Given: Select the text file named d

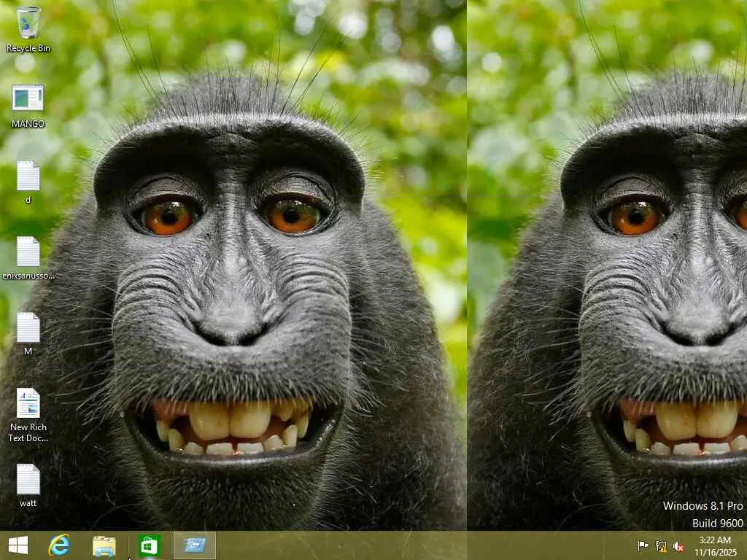Looking at the screenshot, I should coord(28,182).
